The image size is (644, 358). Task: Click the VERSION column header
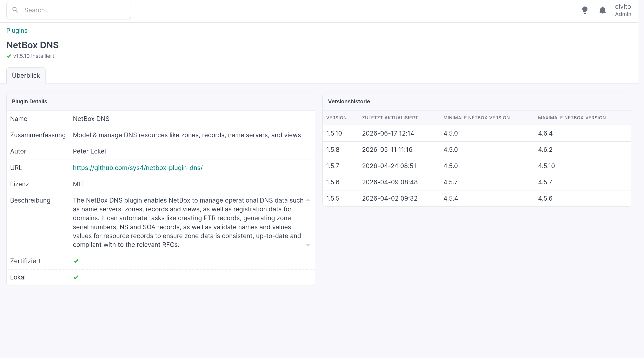336,118
